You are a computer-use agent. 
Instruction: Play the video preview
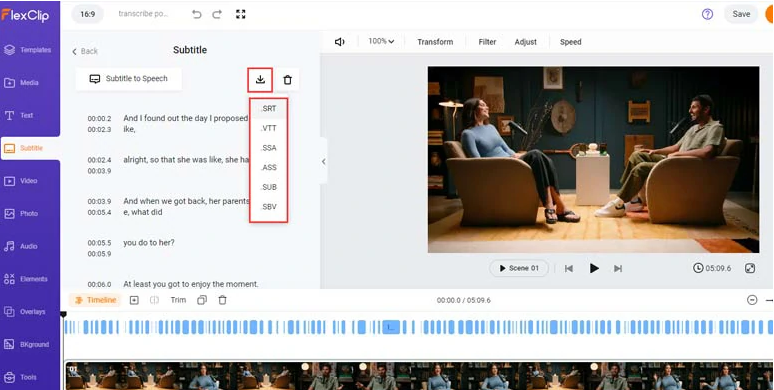[594, 268]
